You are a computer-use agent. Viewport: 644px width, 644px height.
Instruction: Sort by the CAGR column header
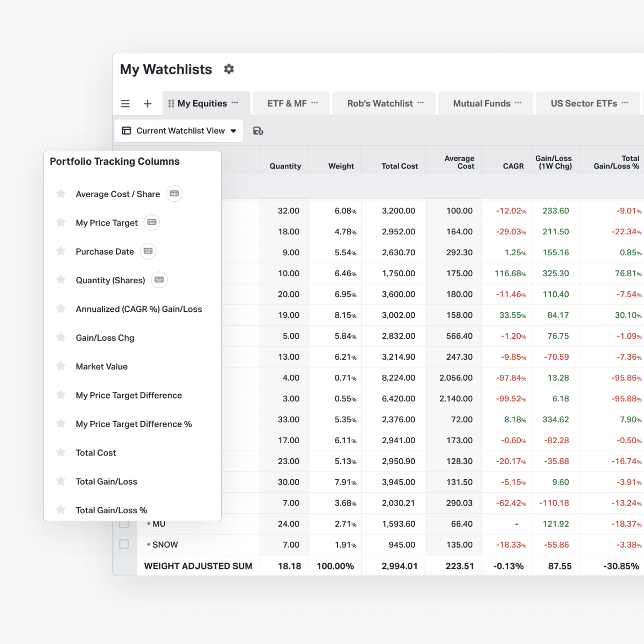513,166
